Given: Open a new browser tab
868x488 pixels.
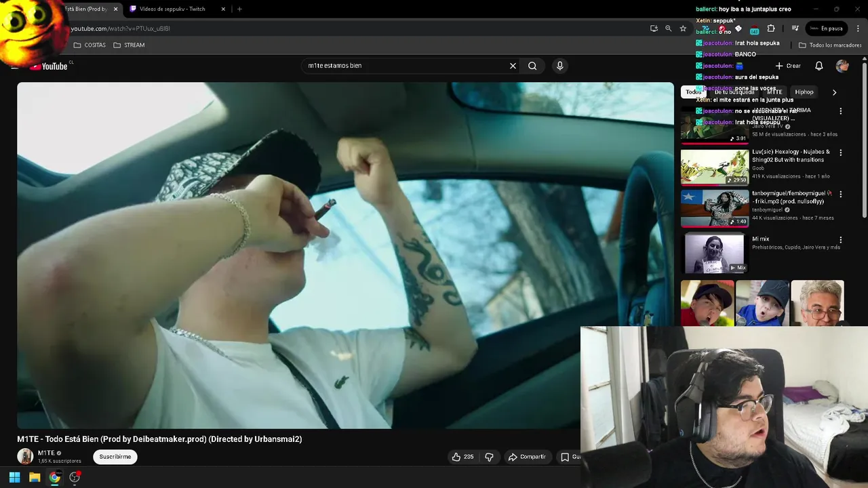Looking at the screenshot, I should pyautogui.click(x=239, y=9).
